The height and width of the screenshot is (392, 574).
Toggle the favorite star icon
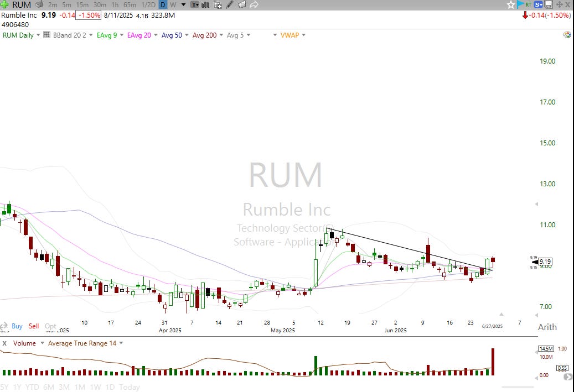point(511,5)
